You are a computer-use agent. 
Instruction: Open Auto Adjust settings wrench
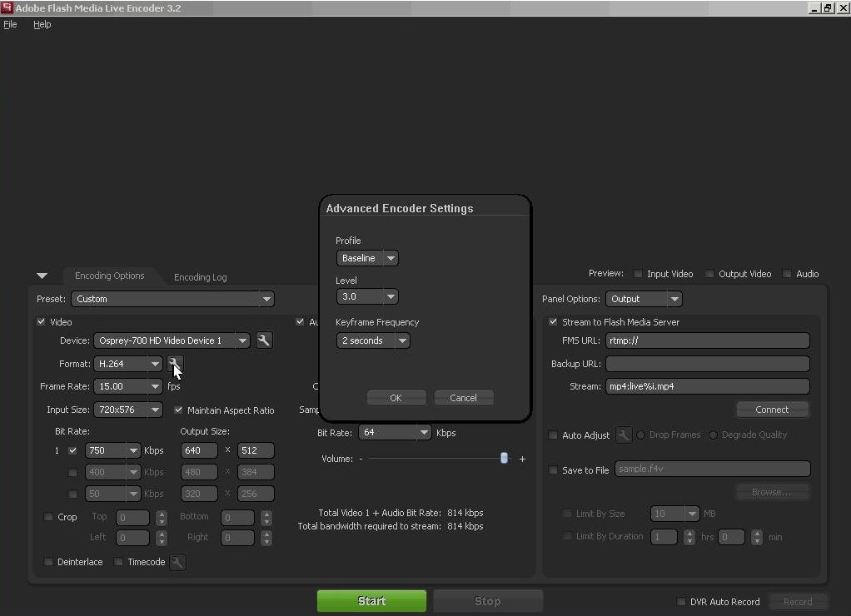pos(624,435)
